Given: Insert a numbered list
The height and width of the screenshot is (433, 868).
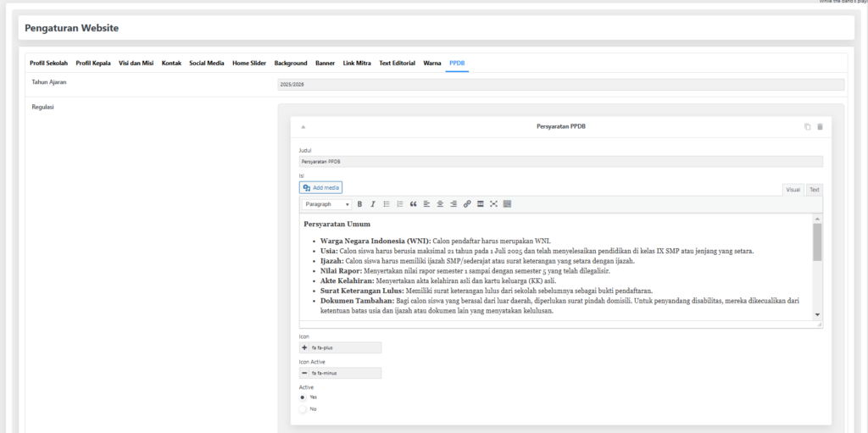Looking at the screenshot, I should point(400,204).
